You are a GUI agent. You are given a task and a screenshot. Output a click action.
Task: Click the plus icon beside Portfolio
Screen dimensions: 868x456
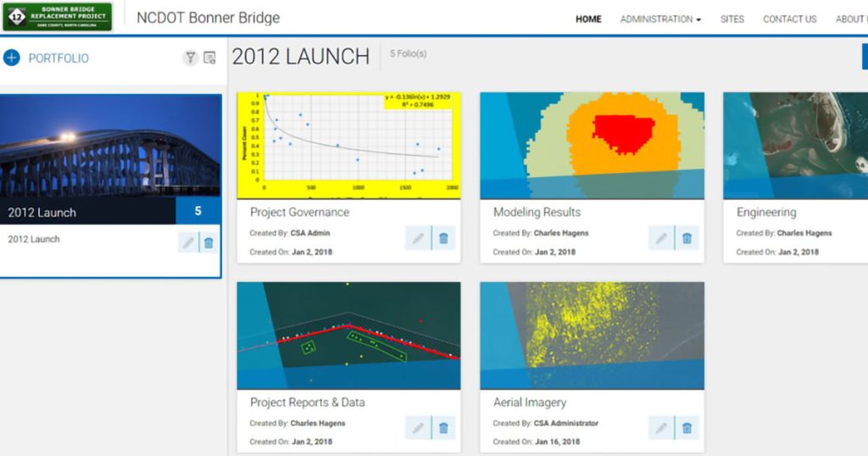[12, 58]
